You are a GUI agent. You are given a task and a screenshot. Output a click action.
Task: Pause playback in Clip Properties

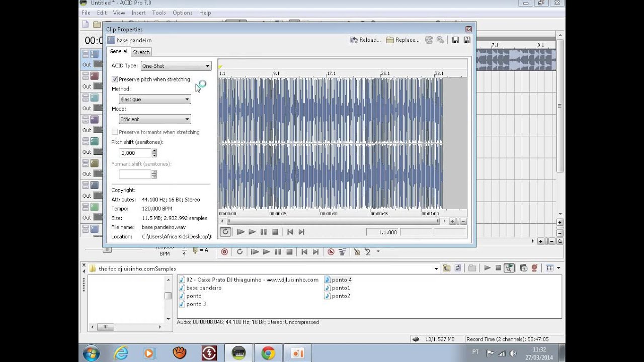coord(264,232)
